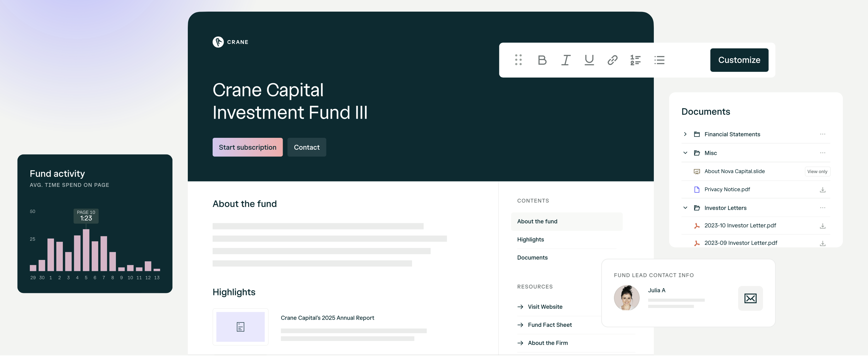Click the Documents panel heading

705,111
